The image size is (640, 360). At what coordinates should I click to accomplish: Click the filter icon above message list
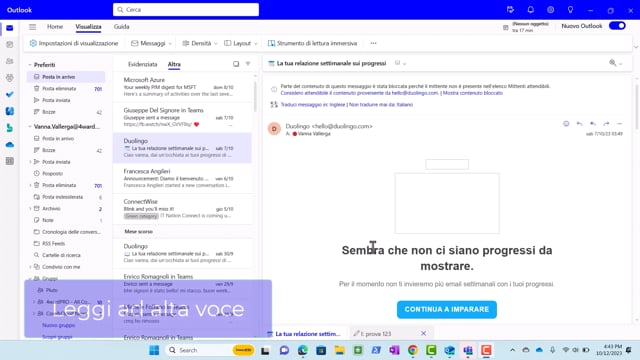248,64
